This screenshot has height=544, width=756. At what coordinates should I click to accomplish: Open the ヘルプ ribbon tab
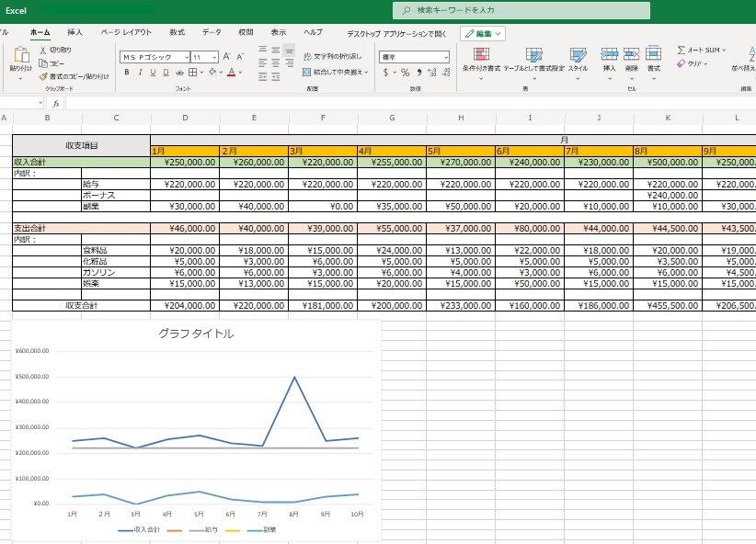coord(313,32)
